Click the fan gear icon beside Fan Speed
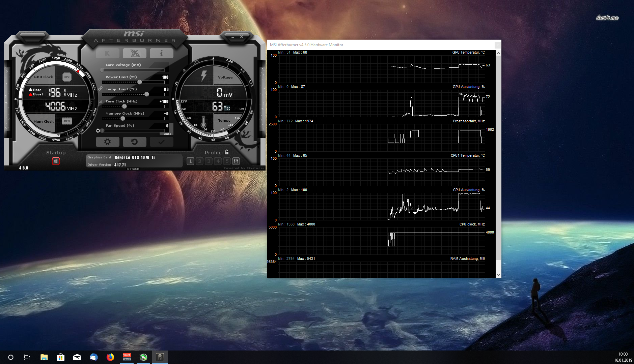Screen dimensions: 634x364 click(98, 131)
